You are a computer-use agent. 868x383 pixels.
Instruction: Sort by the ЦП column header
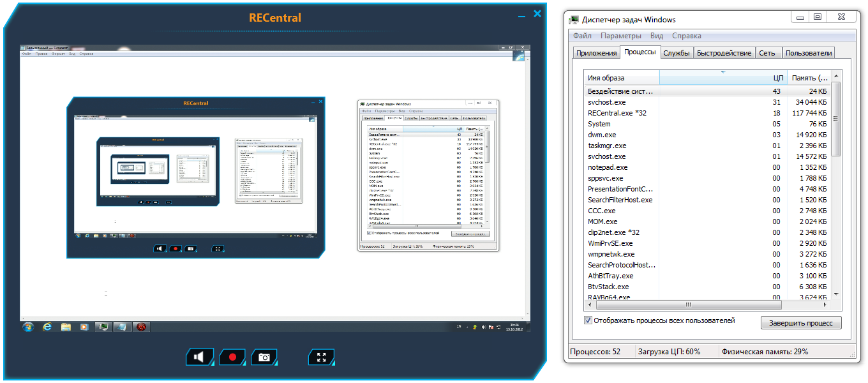[722, 77]
